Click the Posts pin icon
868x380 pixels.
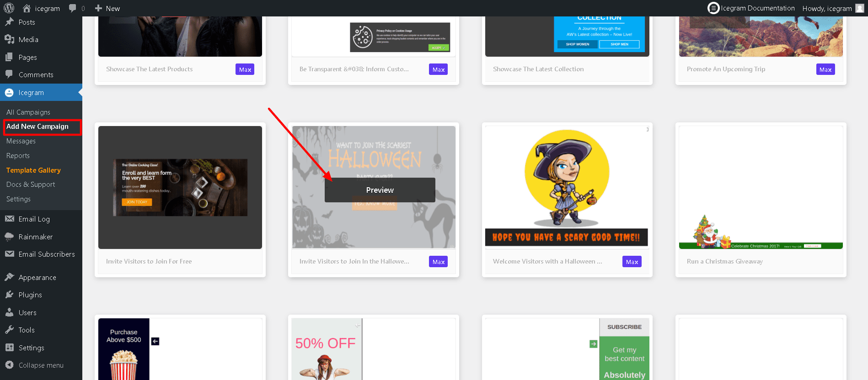point(9,22)
